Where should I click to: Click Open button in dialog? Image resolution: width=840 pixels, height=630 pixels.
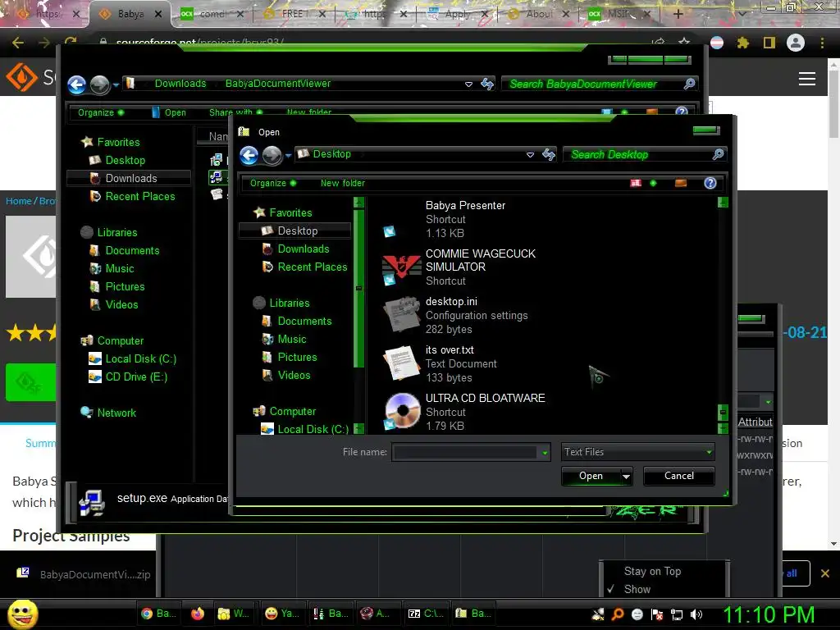pyautogui.click(x=591, y=477)
